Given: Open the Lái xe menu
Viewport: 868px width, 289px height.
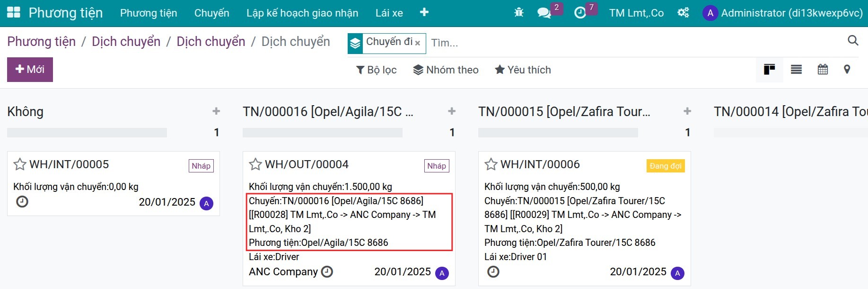Looking at the screenshot, I should pos(389,13).
